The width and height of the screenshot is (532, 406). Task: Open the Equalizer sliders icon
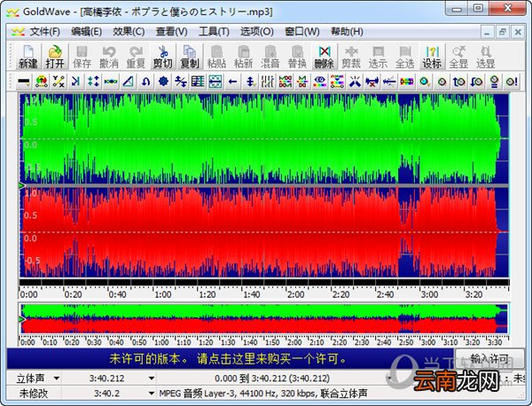point(268,82)
